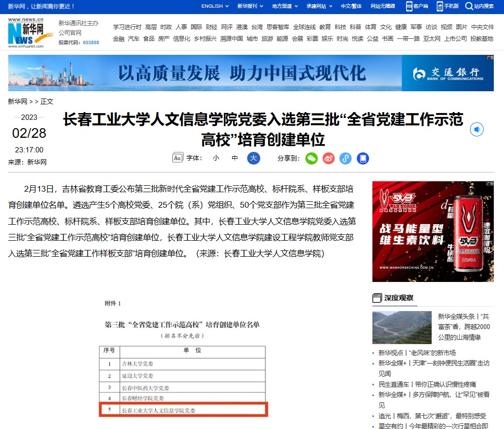
Task: Play article audio with speaker icon
Action: click(477, 130)
